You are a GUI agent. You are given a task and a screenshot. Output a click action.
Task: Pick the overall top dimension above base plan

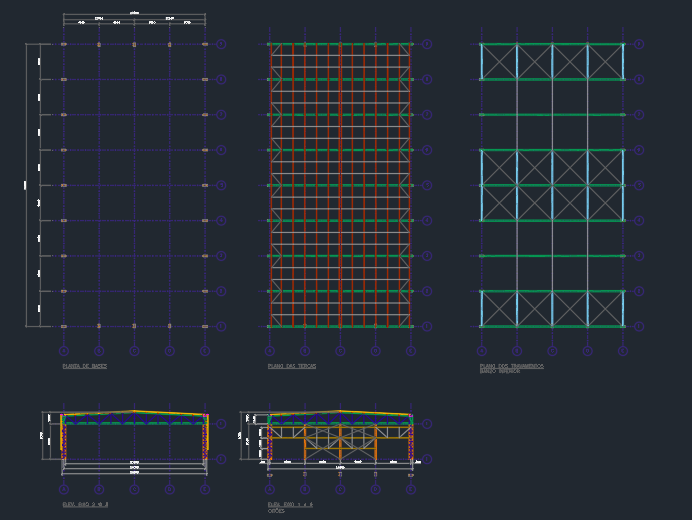click(134, 14)
